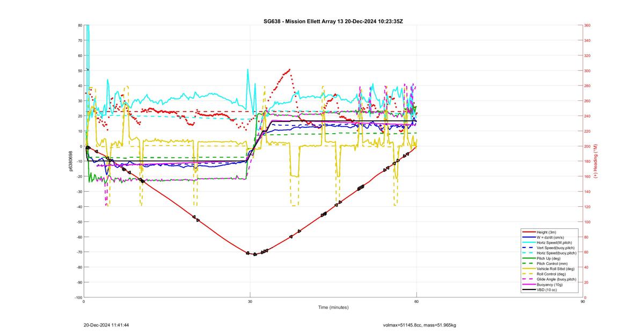Click the 'volmax=51145.8cc, mass=51.965kg' footer text

tap(420, 325)
